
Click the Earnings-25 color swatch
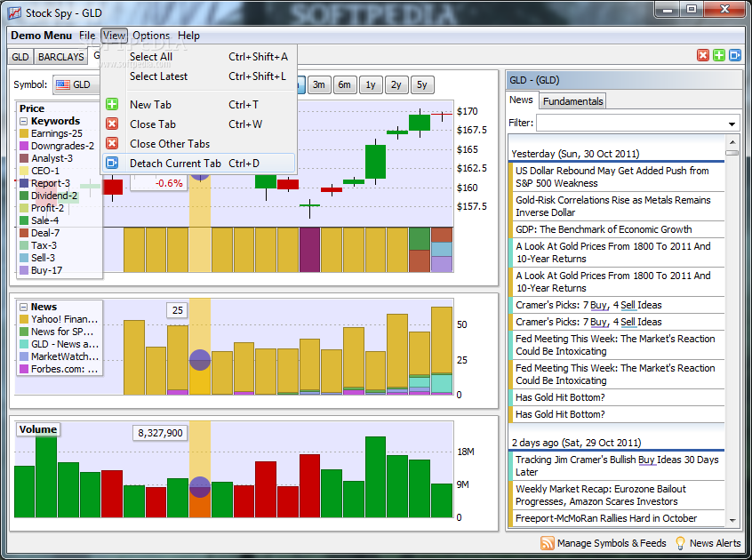[x=24, y=133]
